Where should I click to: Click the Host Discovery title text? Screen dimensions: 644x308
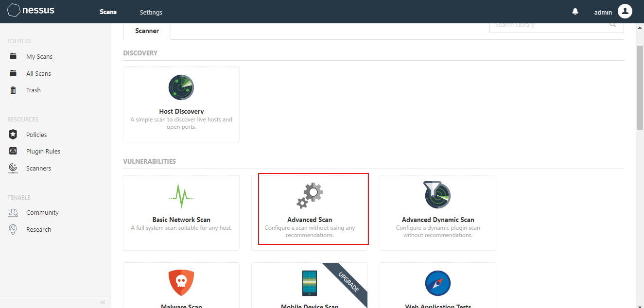[x=181, y=111]
